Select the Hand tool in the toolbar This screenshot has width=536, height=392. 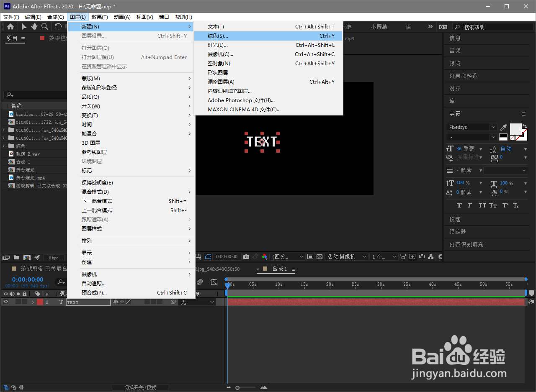[x=35, y=26]
